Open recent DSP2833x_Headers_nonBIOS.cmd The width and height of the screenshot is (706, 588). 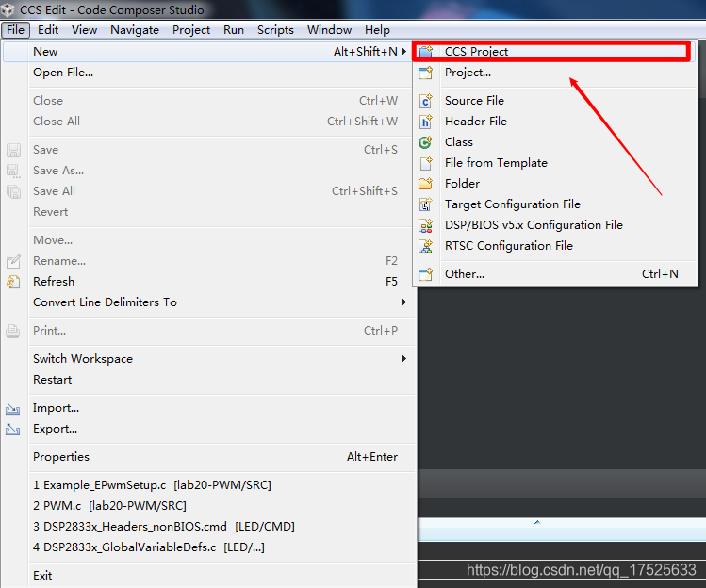(x=209, y=527)
